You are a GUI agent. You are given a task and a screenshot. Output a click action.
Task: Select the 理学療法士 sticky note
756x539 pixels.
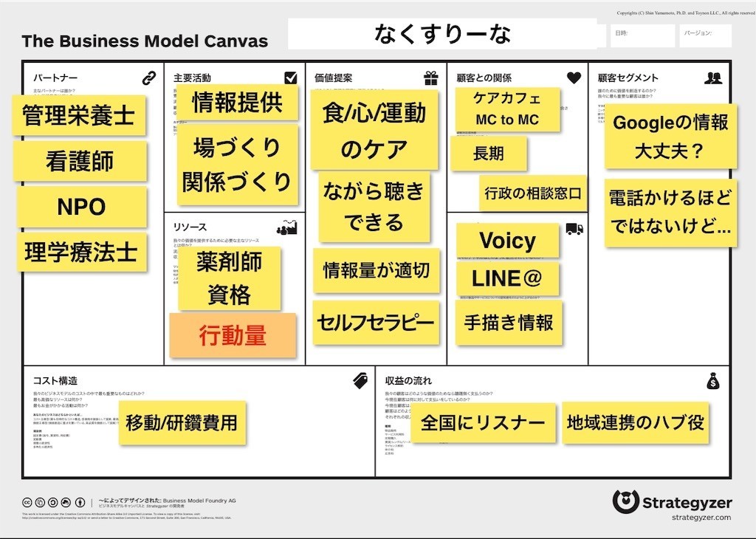click(x=82, y=252)
